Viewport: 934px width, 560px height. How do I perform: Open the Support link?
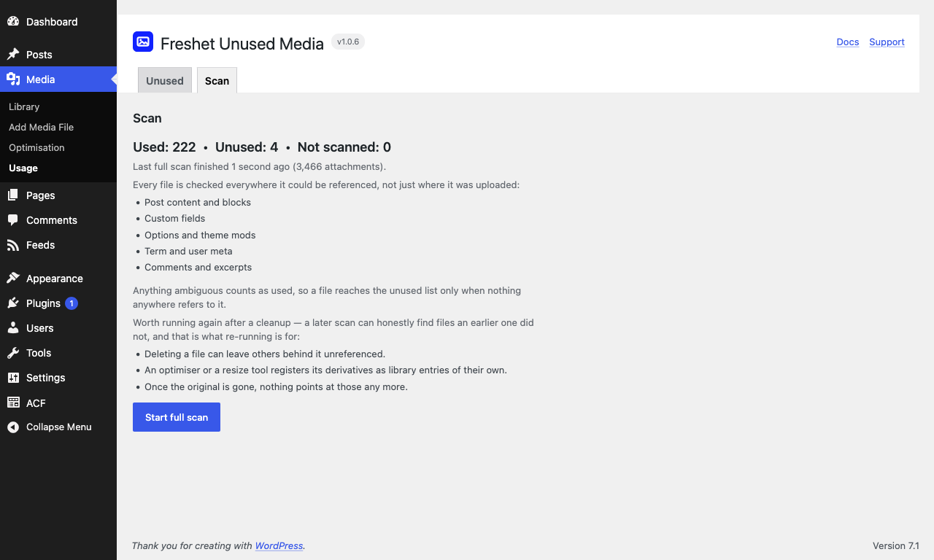(887, 42)
